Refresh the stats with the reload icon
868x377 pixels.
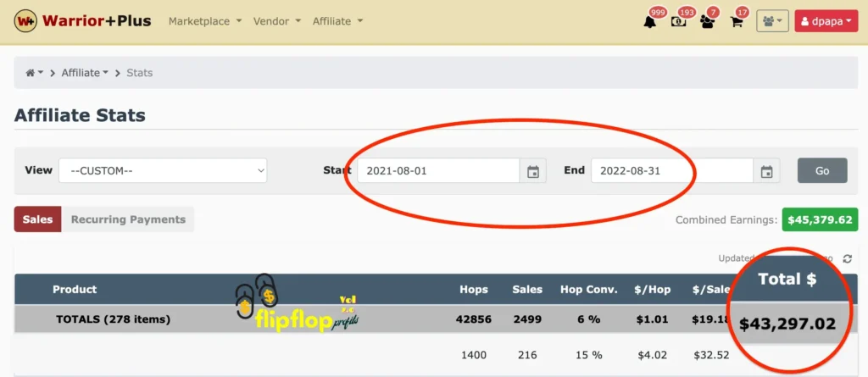tap(847, 258)
